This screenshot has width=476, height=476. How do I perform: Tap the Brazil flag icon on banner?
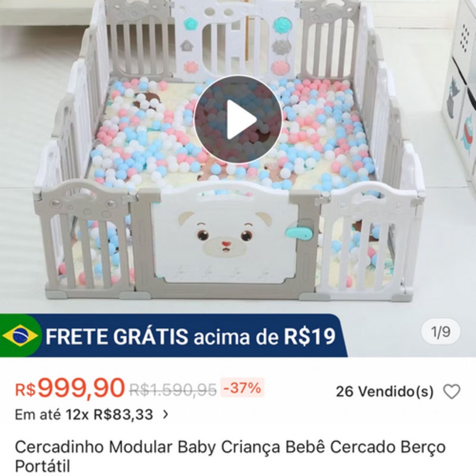19,336
